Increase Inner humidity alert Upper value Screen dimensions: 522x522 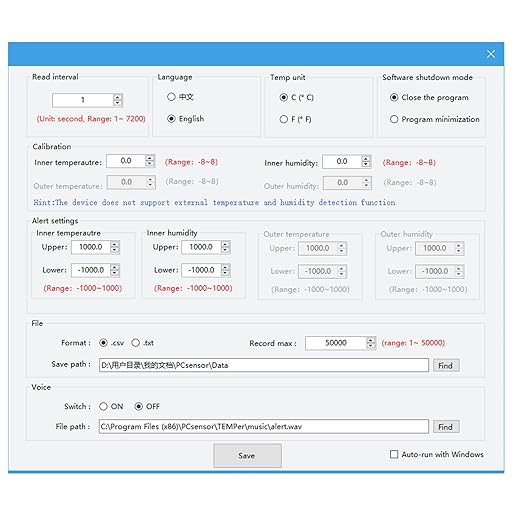(x=225, y=244)
